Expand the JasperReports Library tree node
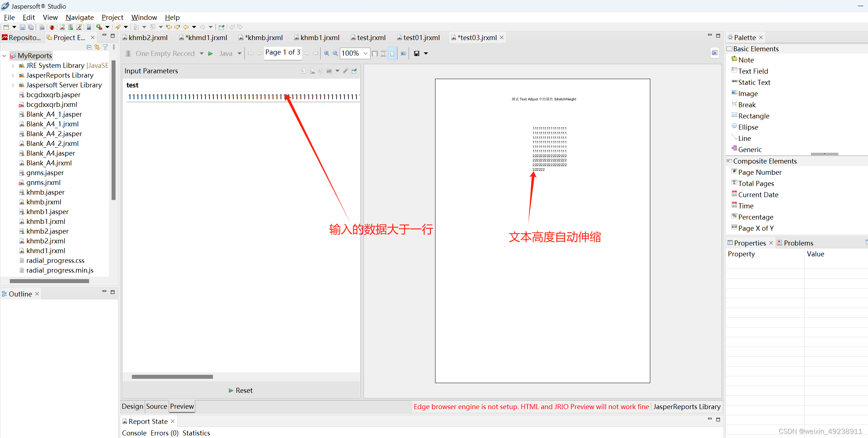Image resolution: width=868 pixels, height=438 pixels. tap(13, 75)
